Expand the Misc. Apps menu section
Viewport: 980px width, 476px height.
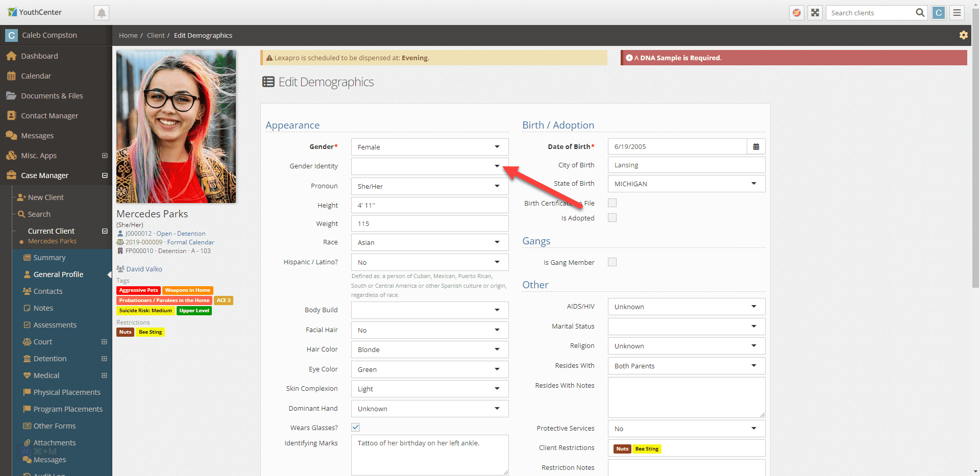click(105, 156)
